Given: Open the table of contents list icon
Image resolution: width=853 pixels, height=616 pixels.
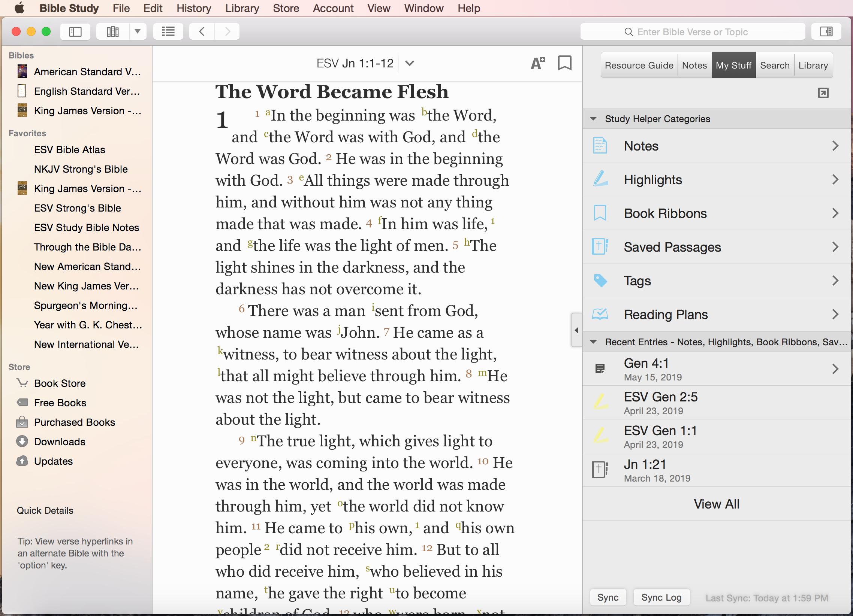Looking at the screenshot, I should pyautogui.click(x=168, y=31).
